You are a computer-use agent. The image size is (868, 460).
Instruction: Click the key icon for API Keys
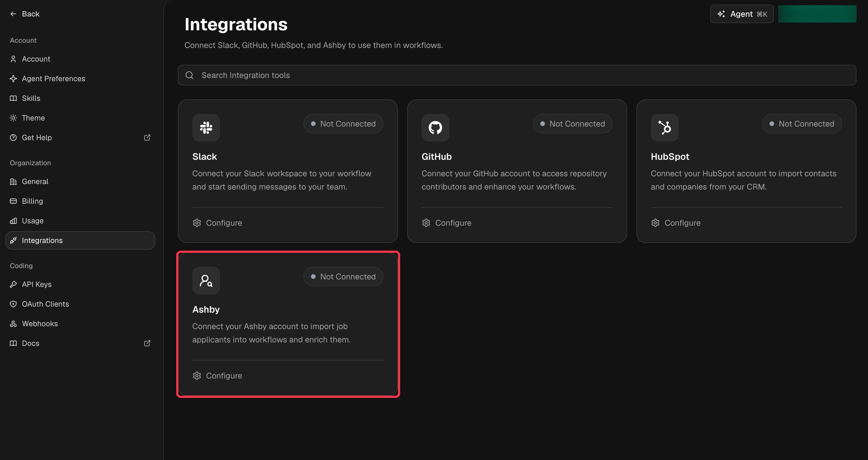[x=13, y=285]
